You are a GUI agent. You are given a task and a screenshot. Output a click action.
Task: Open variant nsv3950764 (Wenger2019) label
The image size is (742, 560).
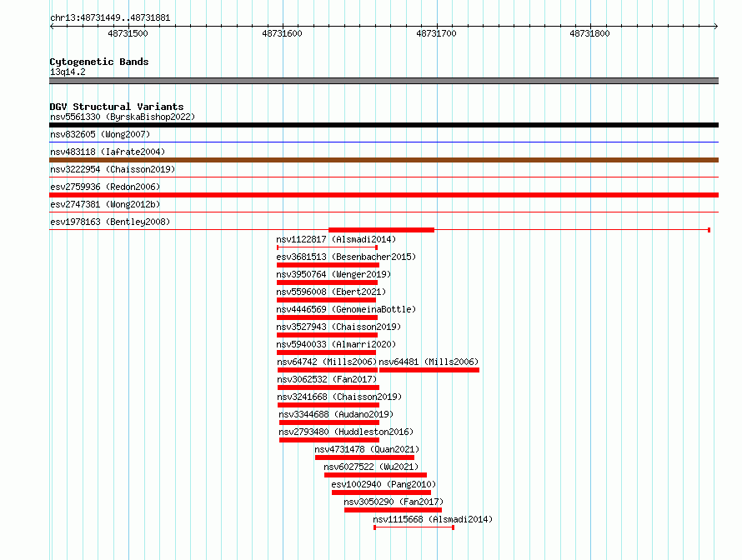pos(333,274)
